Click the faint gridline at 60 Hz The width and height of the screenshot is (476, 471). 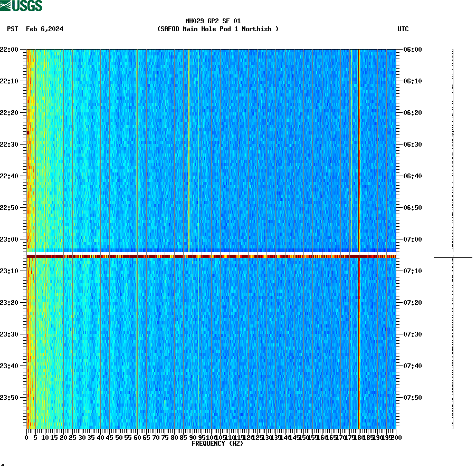click(137, 158)
